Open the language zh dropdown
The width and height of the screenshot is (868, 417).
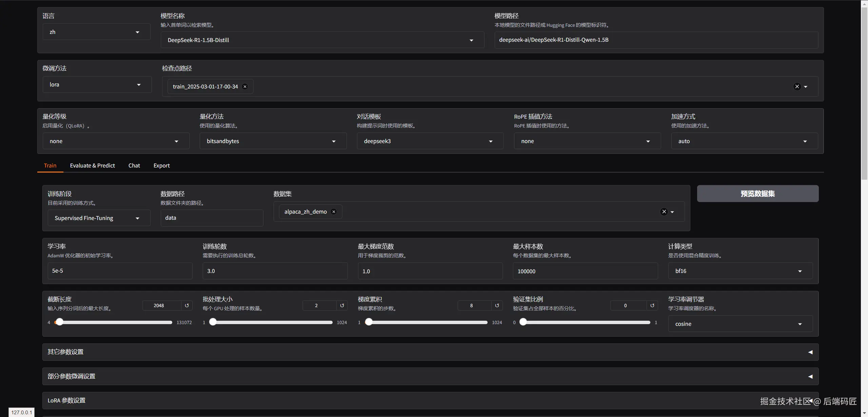96,32
